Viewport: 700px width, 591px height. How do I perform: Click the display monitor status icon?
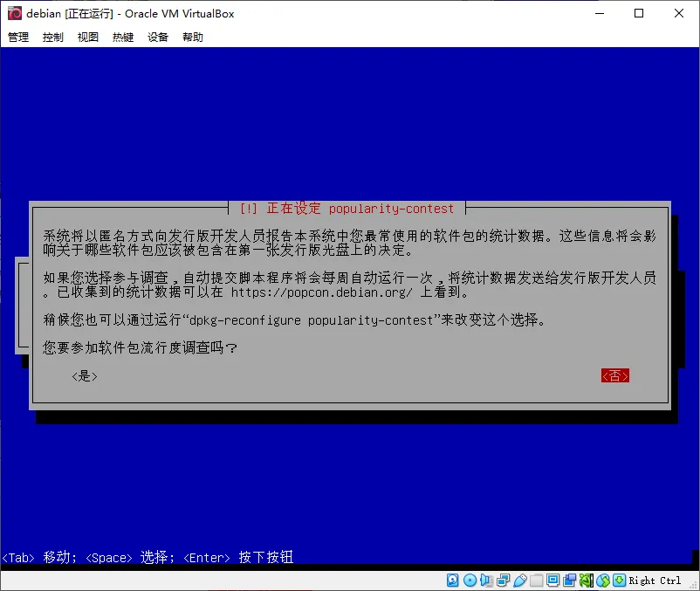(552, 581)
